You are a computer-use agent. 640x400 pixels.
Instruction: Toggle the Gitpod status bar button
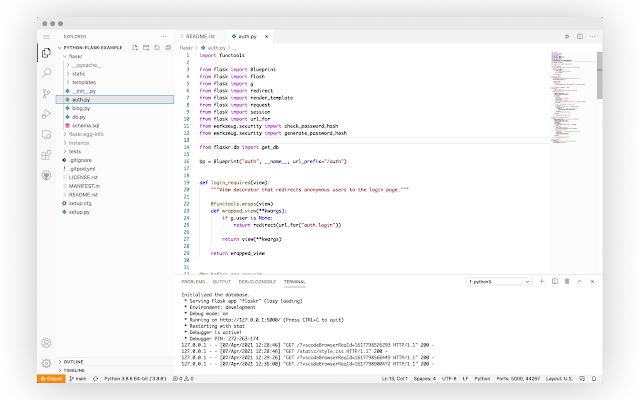(49, 379)
